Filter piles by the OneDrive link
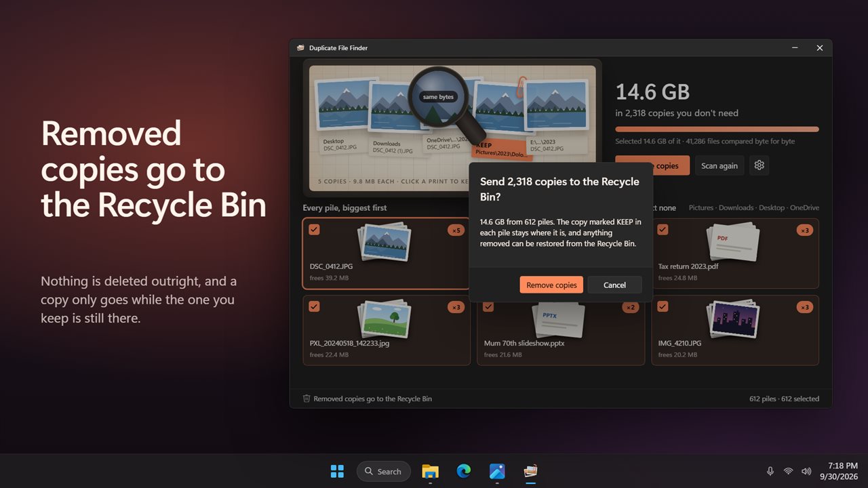 [x=804, y=207]
